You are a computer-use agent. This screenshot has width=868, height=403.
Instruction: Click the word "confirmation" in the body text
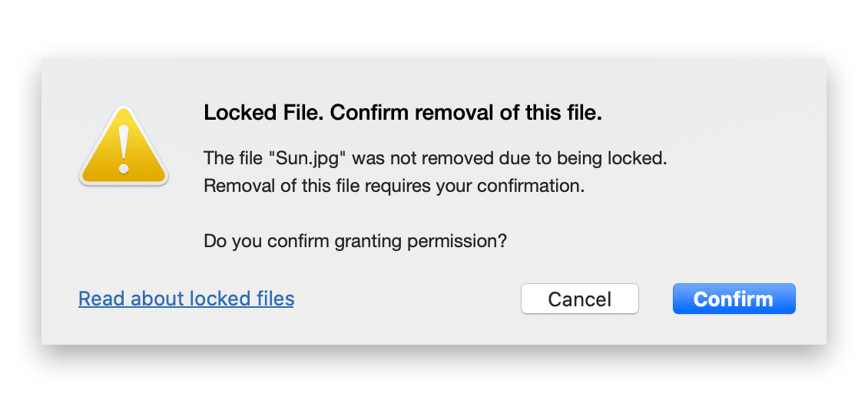528,186
